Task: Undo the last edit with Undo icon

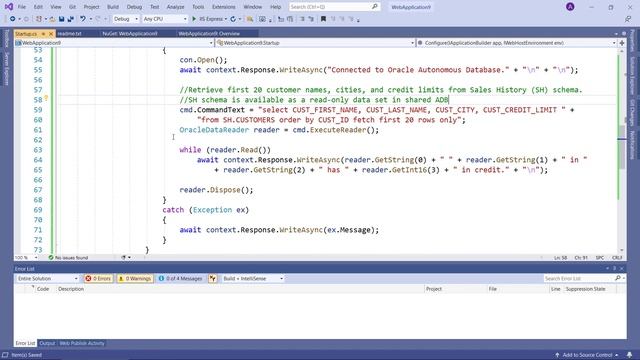Action: click(x=83, y=19)
